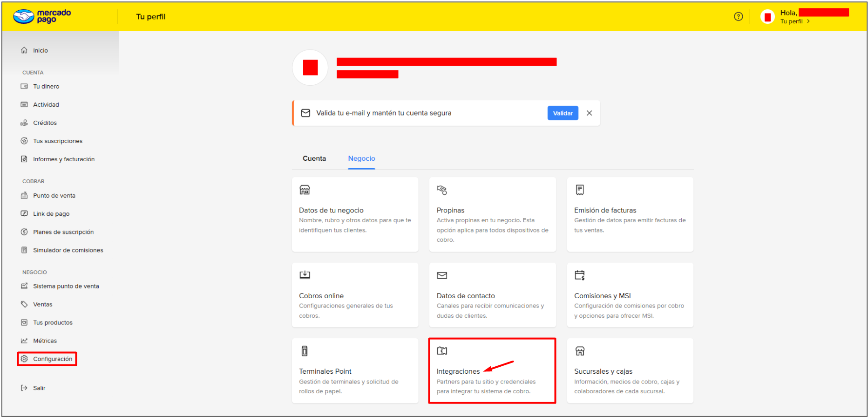Click the Integraciones puzzle icon

(442, 351)
